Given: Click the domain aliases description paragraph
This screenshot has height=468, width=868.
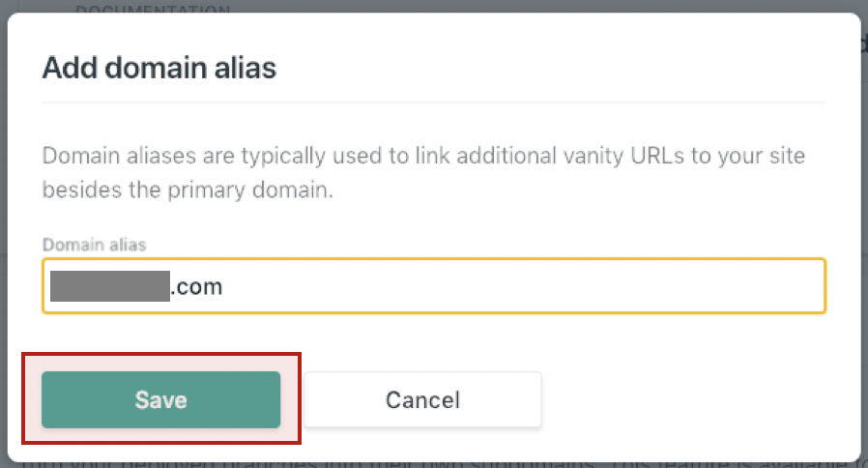Looking at the screenshot, I should 423,172.
